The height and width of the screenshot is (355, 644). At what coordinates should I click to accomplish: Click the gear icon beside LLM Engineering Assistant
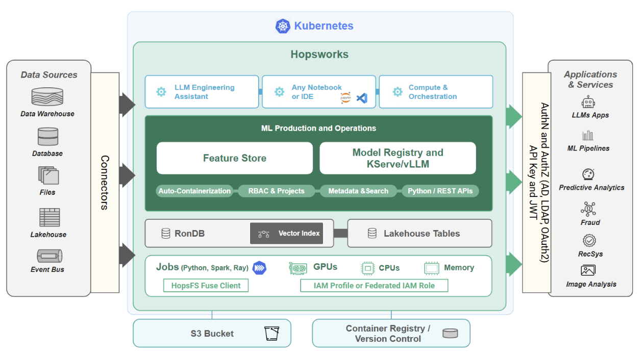[161, 92]
